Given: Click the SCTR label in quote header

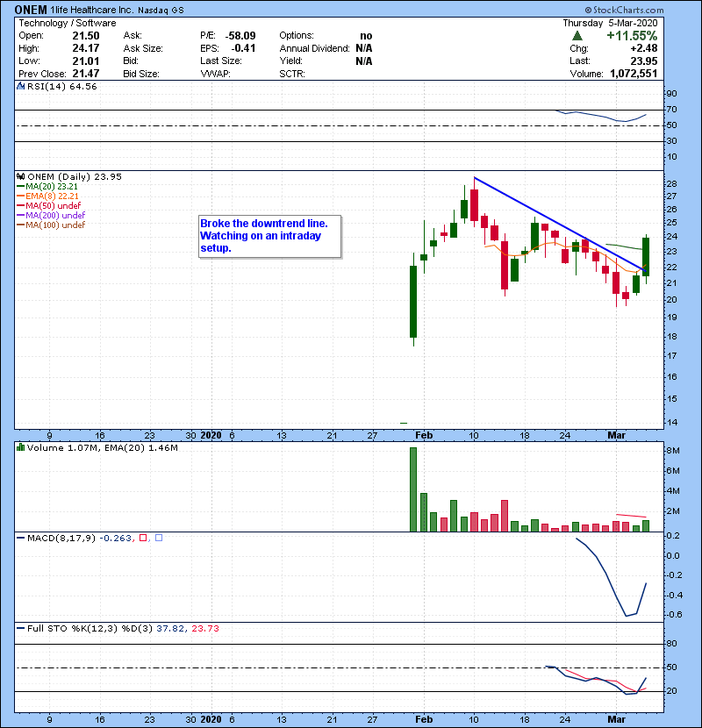Looking at the screenshot, I should (x=292, y=74).
